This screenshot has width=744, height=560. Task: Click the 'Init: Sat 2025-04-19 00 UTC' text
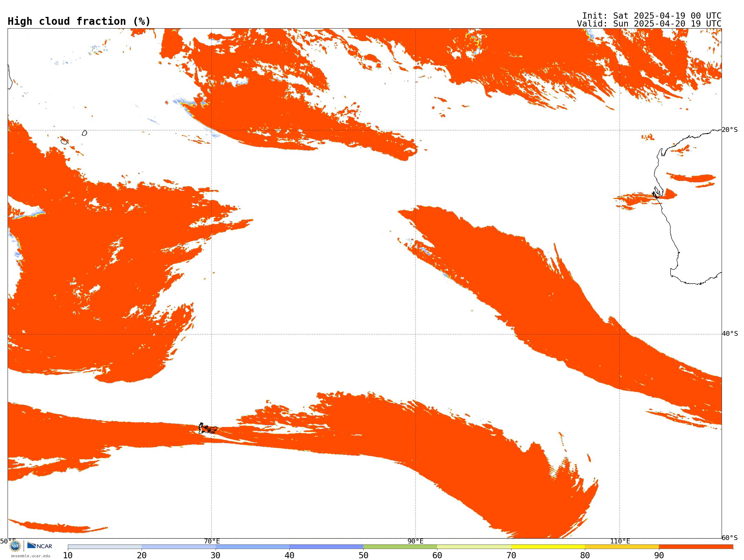pos(652,16)
